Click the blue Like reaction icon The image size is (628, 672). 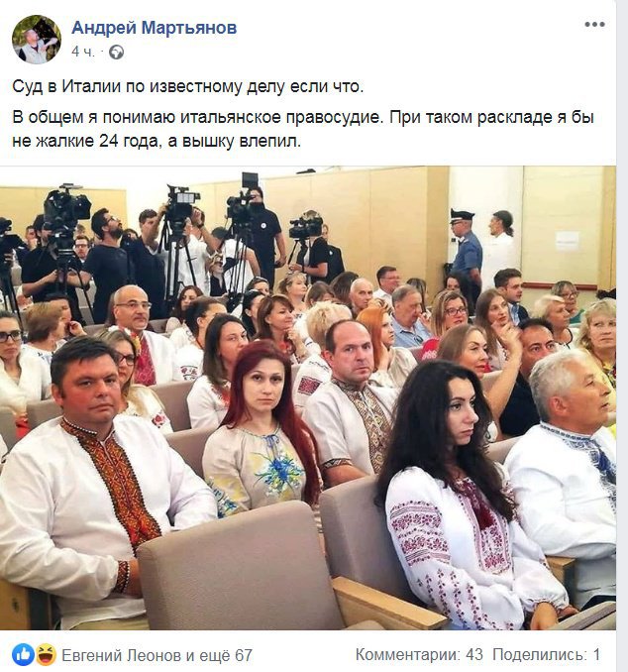[23, 654]
